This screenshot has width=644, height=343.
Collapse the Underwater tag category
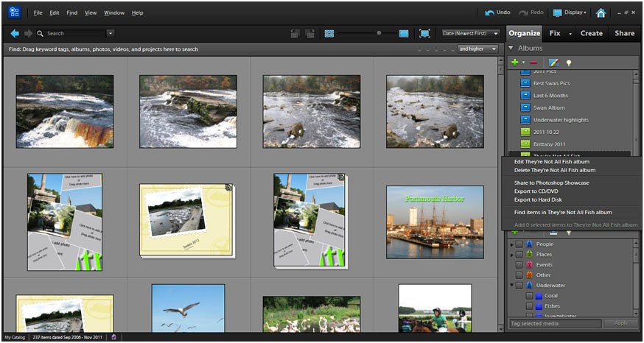pos(512,285)
